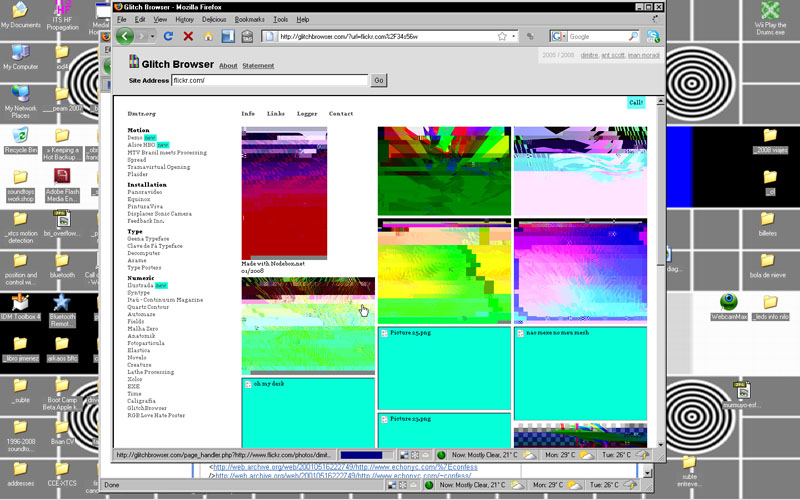
Task: Open Wii Play the Drums.exe desktop icon
Action: pyautogui.click(x=770, y=18)
